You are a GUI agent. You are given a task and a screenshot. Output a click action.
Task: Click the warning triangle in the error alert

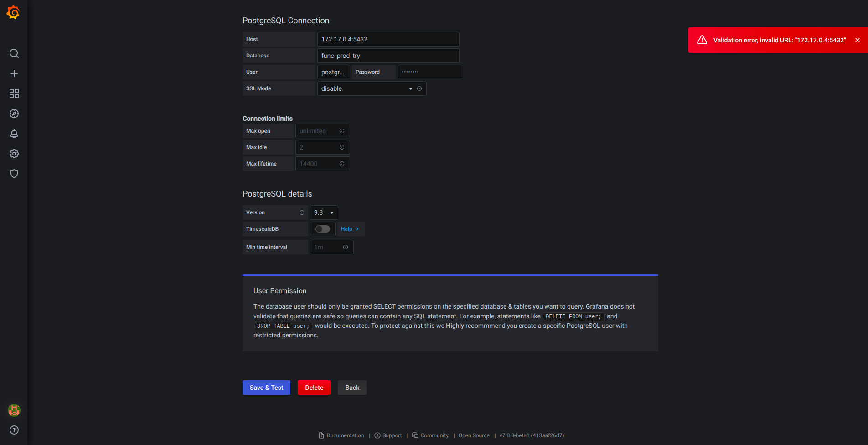pos(702,40)
